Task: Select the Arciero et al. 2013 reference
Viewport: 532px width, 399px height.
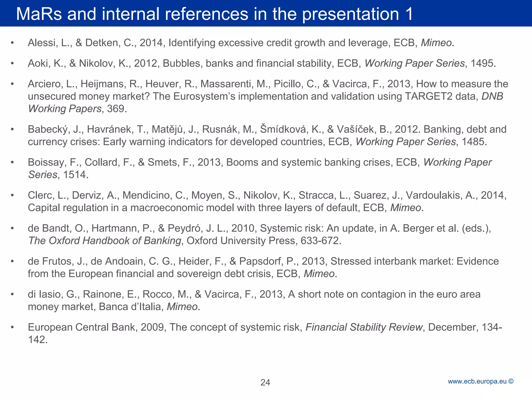Action: (x=265, y=96)
